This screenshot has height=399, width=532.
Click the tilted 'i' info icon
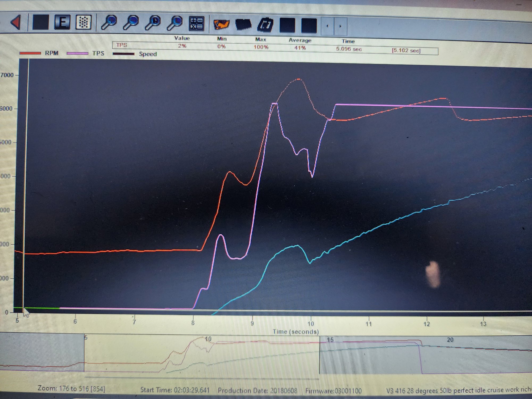pyautogui.click(x=265, y=25)
